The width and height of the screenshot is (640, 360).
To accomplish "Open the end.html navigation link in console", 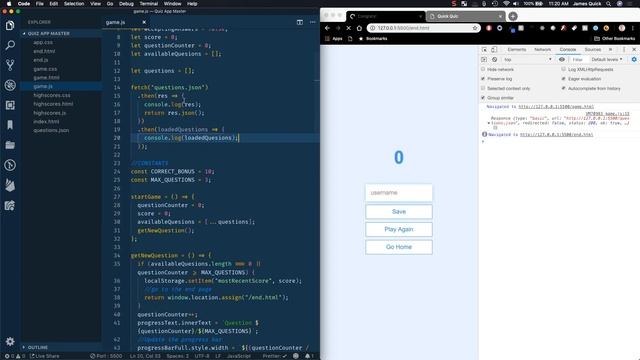I will [556, 134].
